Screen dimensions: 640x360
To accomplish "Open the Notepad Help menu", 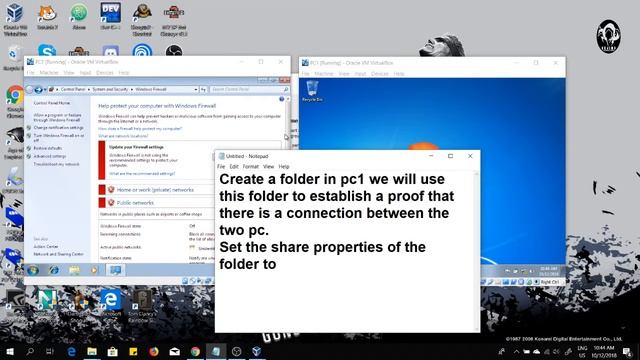I will tap(284, 167).
